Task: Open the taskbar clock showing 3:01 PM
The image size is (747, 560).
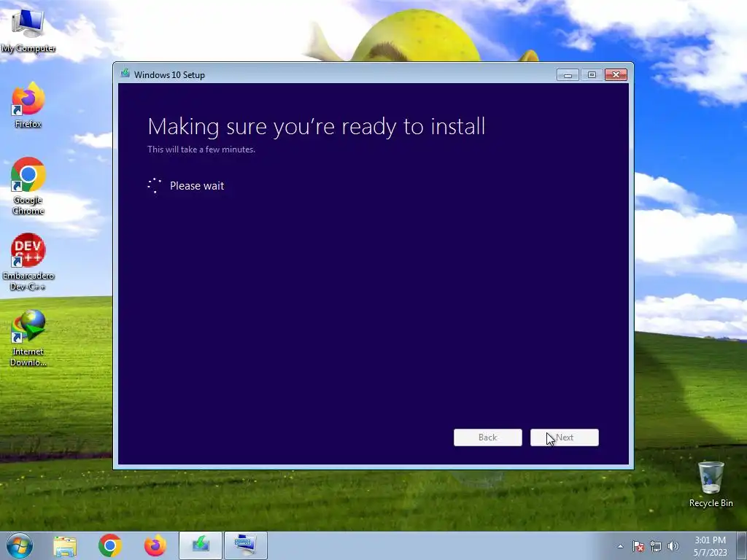Action: (711, 546)
